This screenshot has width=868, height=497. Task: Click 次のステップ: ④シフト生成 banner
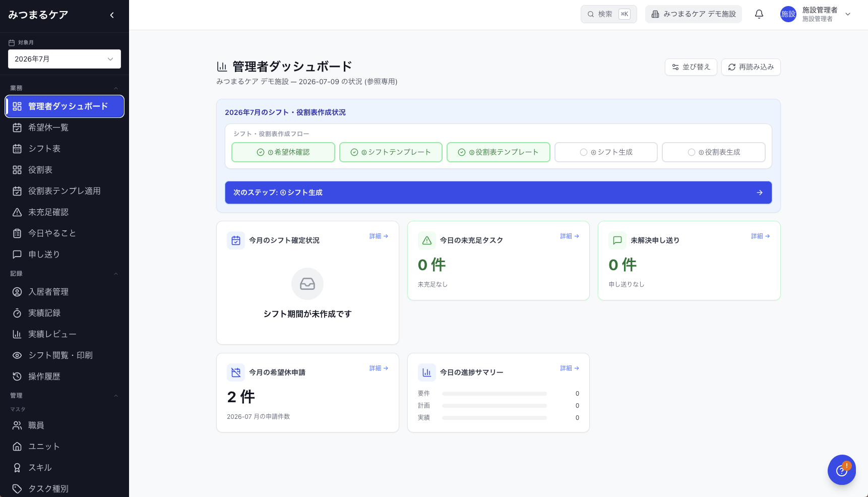click(499, 193)
